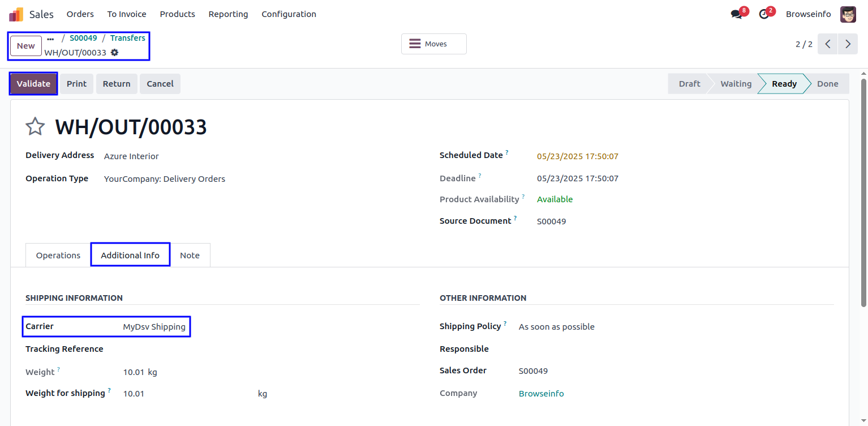The width and height of the screenshot is (868, 426).
Task: Mark WH/OUT/00033 as favorite with star
Action: [35, 127]
